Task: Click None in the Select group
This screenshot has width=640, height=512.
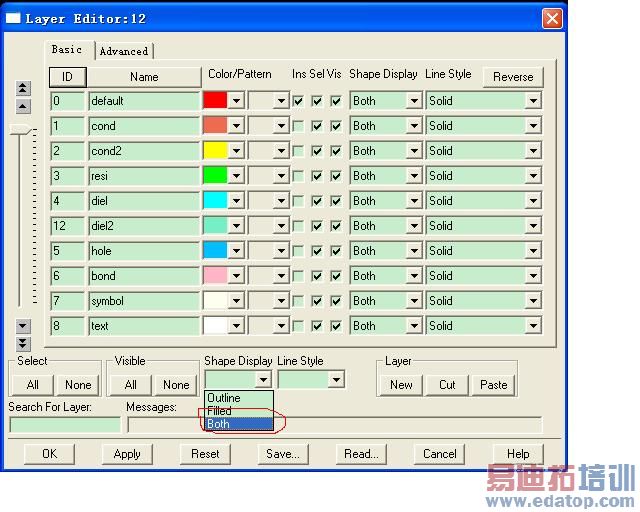Action: (x=78, y=385)
